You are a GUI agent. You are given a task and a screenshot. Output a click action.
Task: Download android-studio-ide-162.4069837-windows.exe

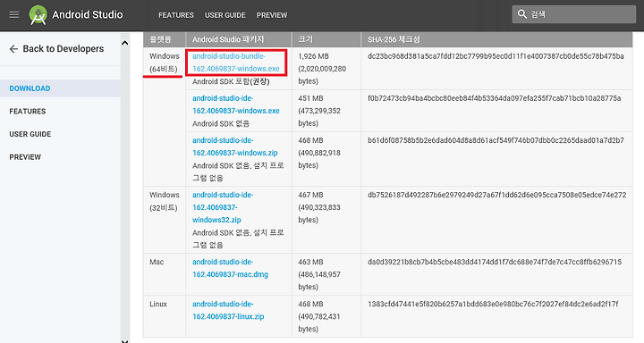(x=236, y=105)
